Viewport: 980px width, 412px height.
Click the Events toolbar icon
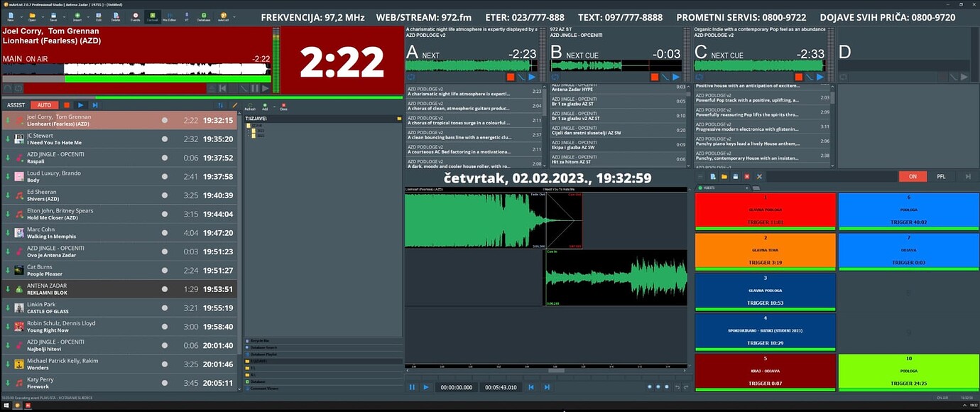[x=135, y=16]
